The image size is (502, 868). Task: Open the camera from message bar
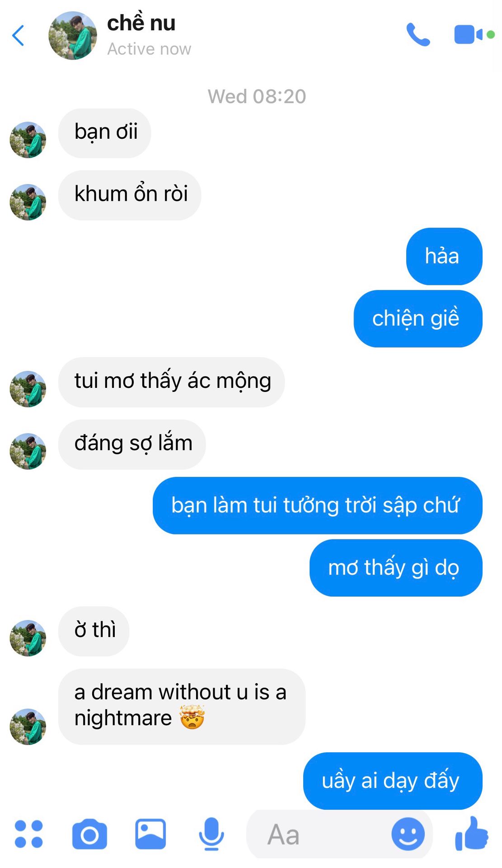[x=89, y=834]
